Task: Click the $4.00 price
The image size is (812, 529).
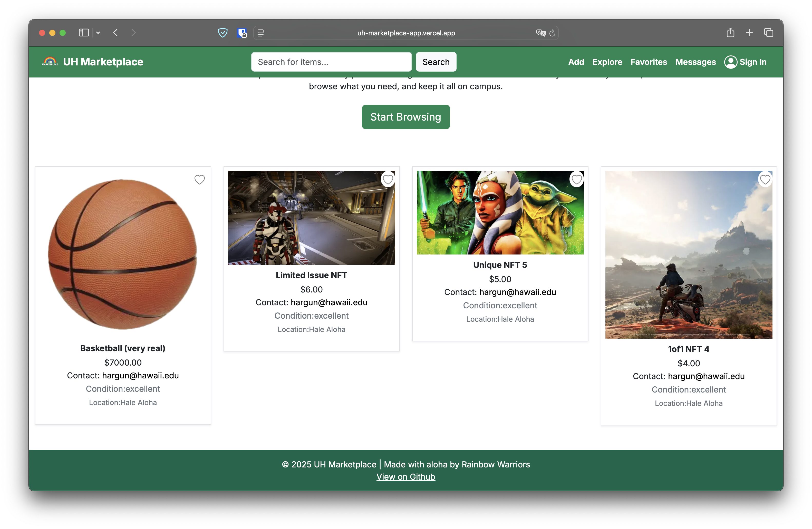Action: (689, 363)
